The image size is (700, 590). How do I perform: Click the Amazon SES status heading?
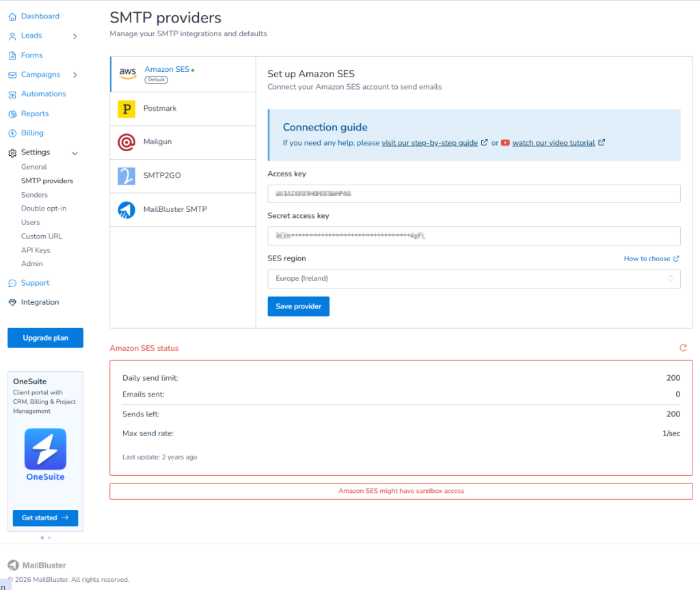point(144,349)
